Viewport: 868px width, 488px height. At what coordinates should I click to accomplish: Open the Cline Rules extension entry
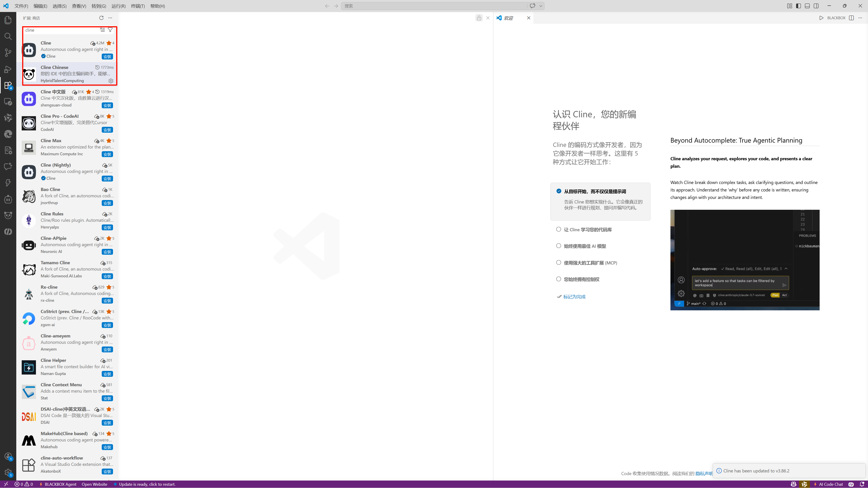point(67,220)
